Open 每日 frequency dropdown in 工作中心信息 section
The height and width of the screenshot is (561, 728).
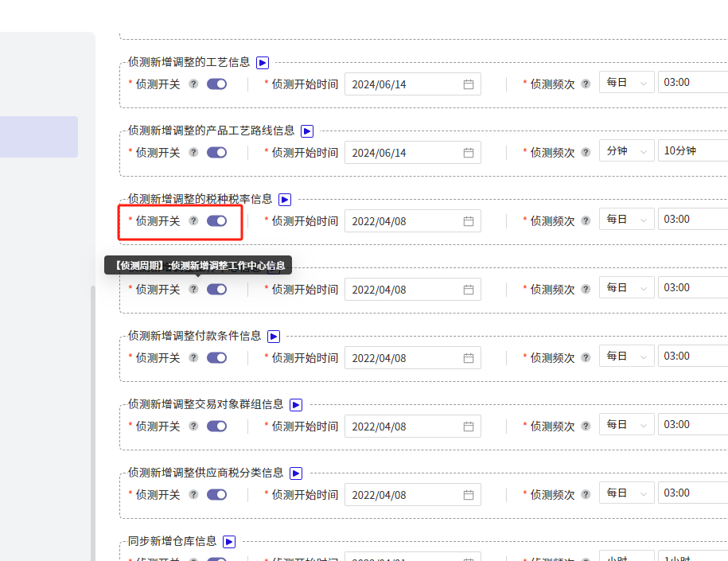(627, 287)
